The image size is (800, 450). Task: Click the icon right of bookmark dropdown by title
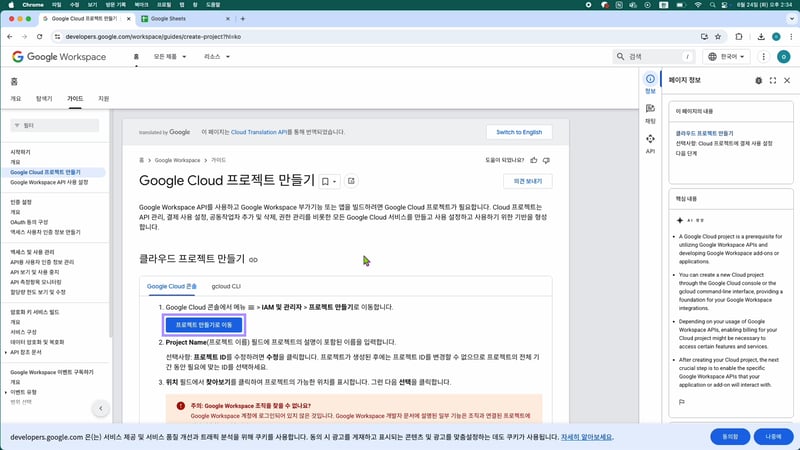click(351, 181)
